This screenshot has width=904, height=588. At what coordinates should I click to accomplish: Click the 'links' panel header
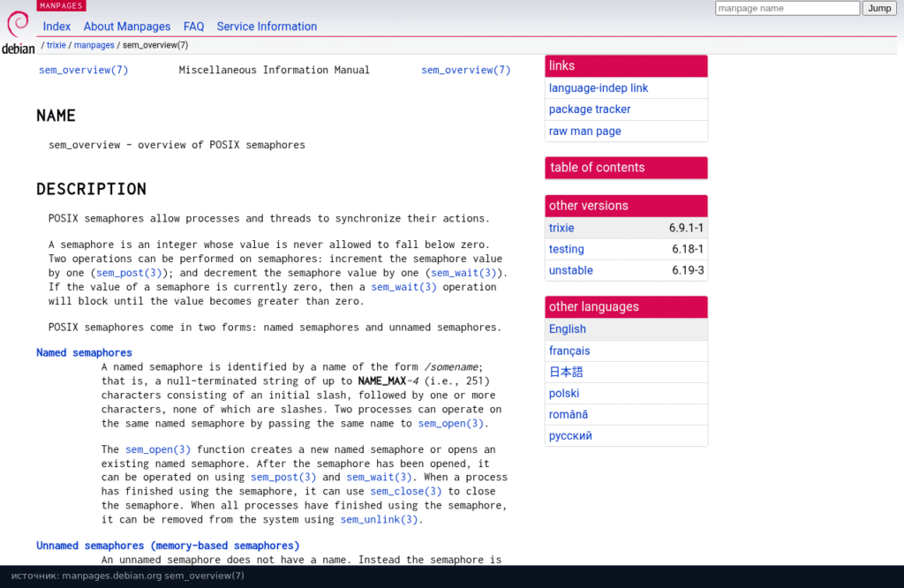(626, 65)
